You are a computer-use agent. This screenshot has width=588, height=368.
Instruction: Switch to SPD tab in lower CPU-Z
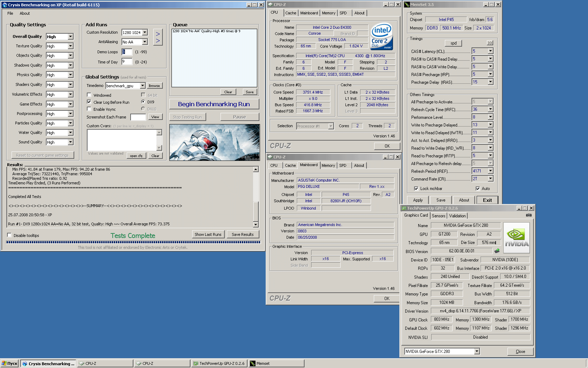coord(343,165)
